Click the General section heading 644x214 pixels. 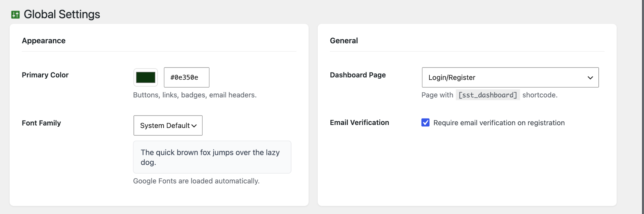click(x=344, y=41)
